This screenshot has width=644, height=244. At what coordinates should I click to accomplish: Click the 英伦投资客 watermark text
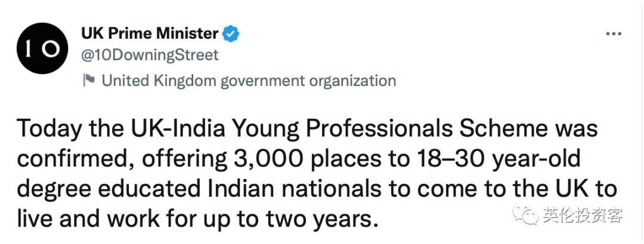point(583,215)
